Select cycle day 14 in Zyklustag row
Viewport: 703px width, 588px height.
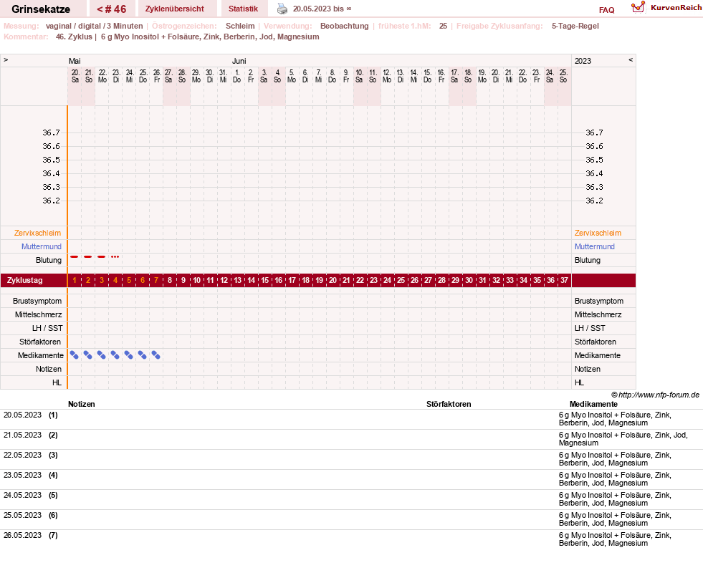click(x=251, y=280)
